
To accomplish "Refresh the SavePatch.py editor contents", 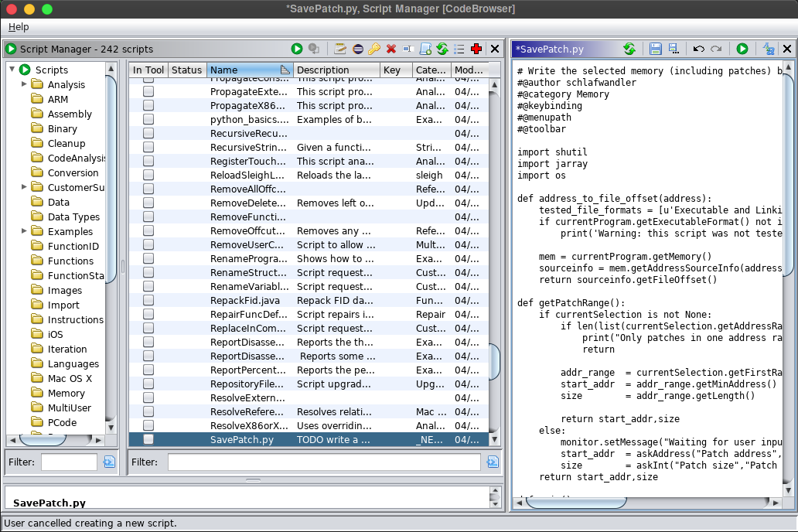I will pyautogui.click(x=629, y=49).
